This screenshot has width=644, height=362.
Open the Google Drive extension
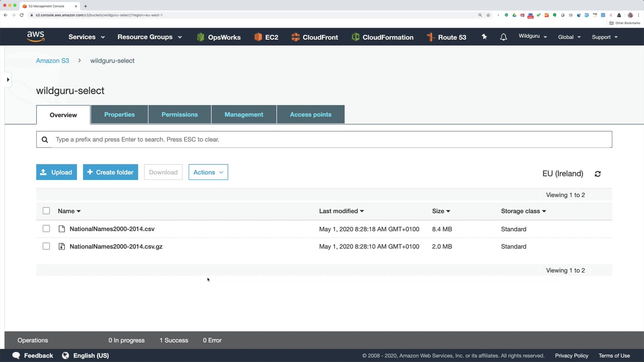[x=514, y=15]
